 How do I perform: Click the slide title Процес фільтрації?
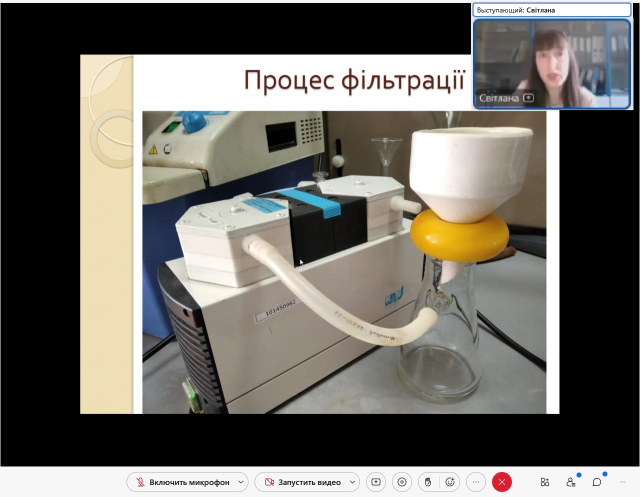pos(355,81)
